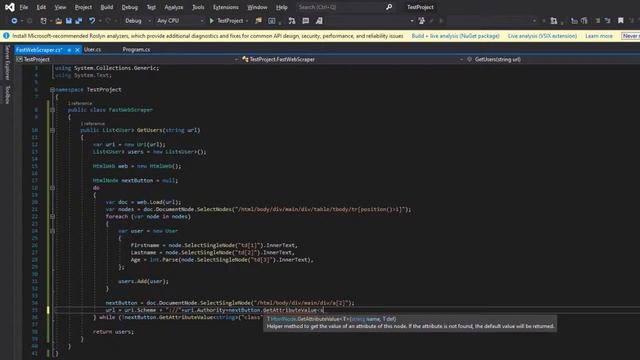
Task: Click the bookmark toolbar icon
Action: pos(620,20)
